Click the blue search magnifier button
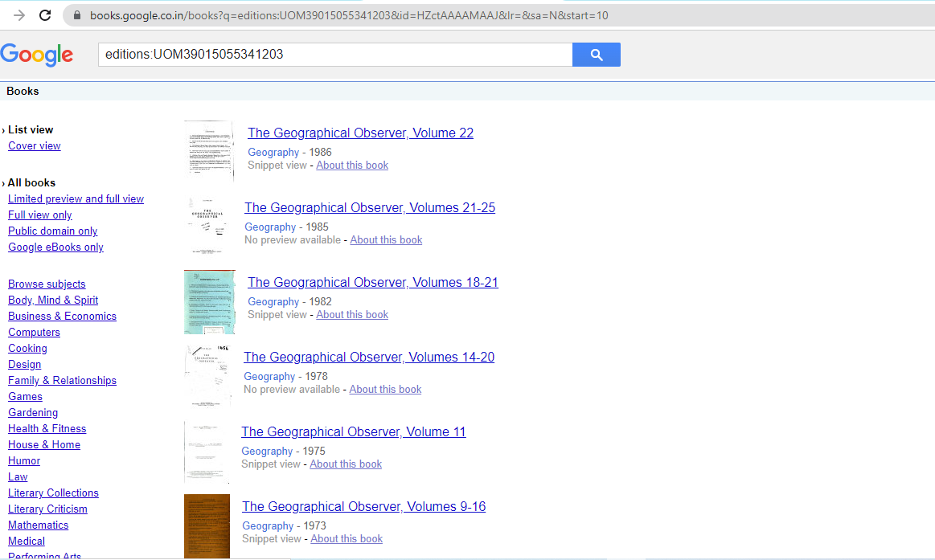 click(x=597, y=55)
